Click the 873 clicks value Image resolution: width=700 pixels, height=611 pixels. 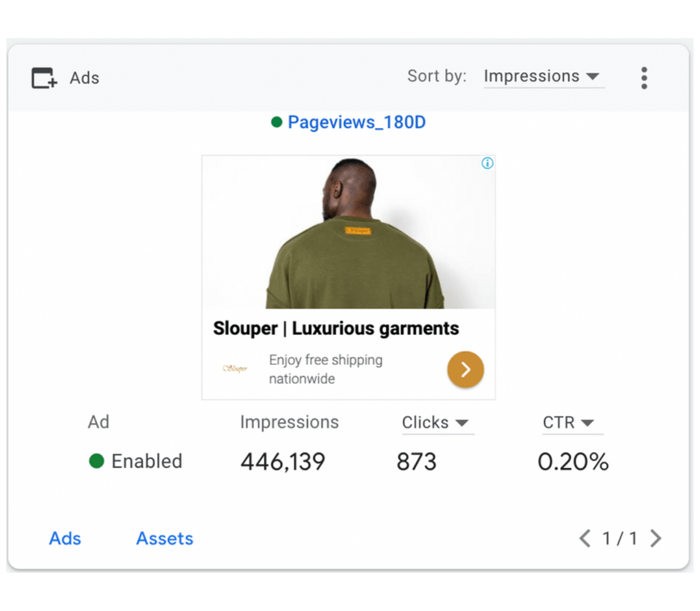tap(416, 461)
